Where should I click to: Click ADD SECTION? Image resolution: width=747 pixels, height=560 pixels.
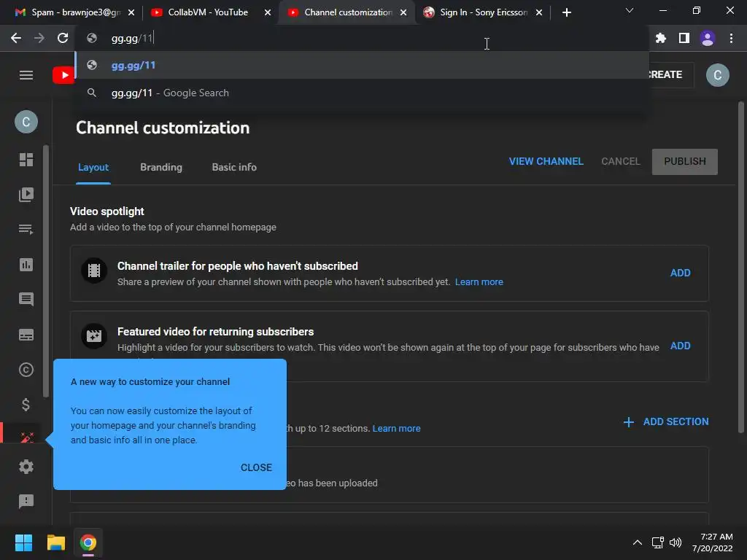tap(666, 422)
